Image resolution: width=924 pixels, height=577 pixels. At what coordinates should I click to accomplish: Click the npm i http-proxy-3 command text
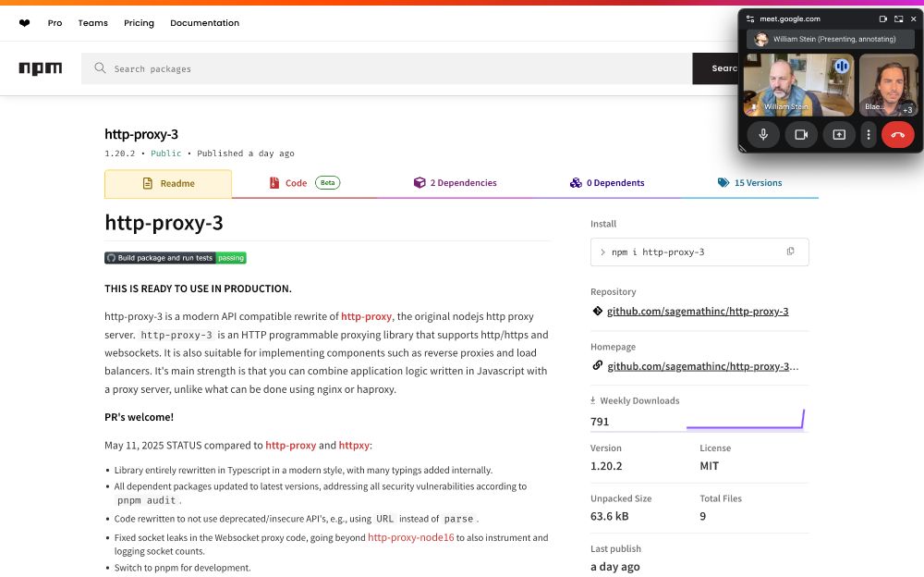pos(658,252)
